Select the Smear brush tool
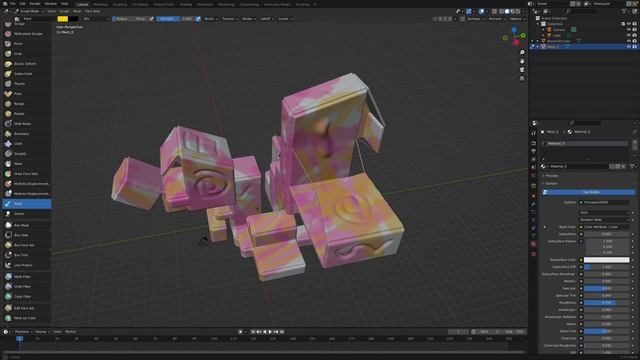This screenshot has height=360, width=640. 27,214
